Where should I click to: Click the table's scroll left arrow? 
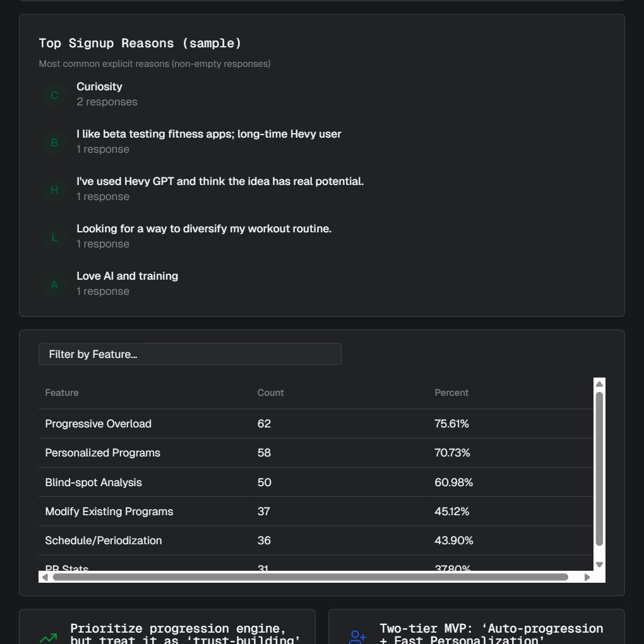45,577
